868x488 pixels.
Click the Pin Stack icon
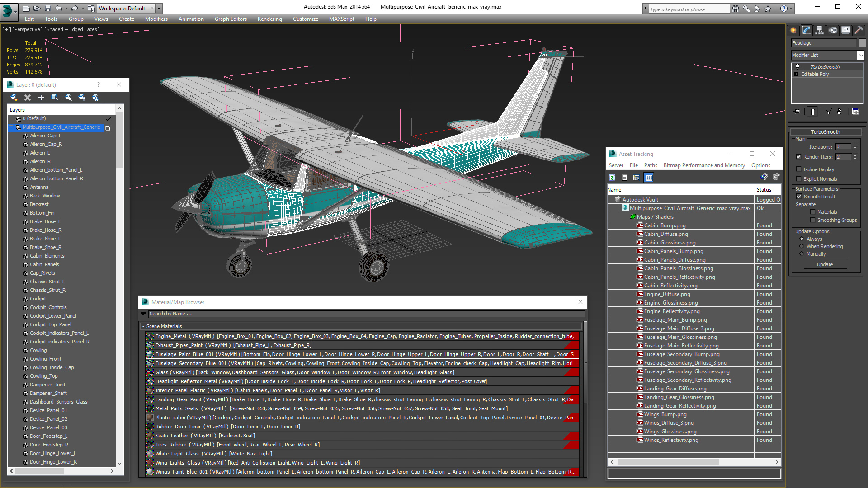point(797,111)
